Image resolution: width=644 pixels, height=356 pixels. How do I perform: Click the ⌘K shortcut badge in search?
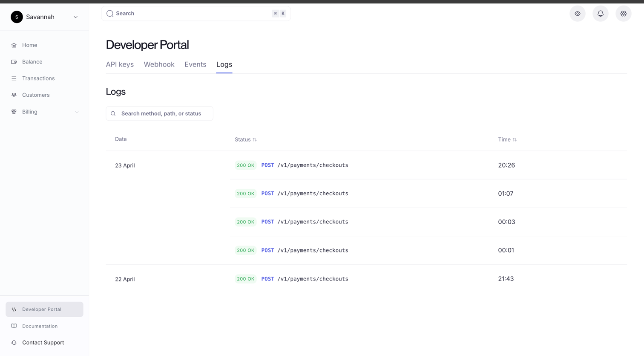click(279, 14)
